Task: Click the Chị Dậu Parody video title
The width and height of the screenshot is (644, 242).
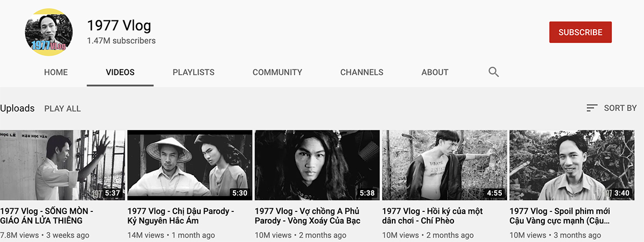Action: pyautogui.click(x=181, y=216)
